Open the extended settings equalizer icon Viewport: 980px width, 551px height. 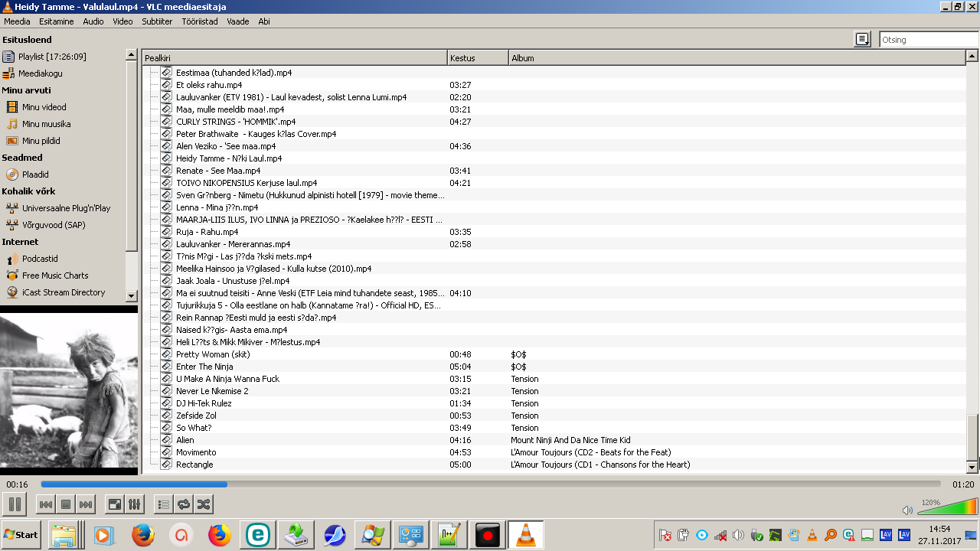tap(134, 504)
